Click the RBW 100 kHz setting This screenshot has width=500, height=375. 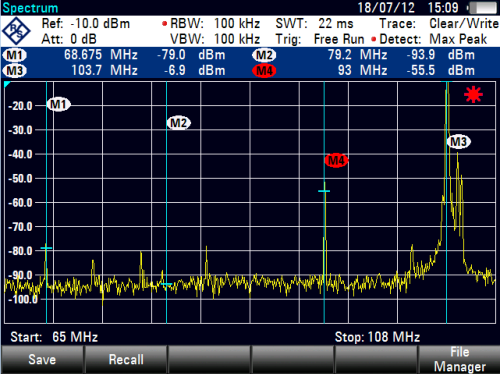point(211,24)
